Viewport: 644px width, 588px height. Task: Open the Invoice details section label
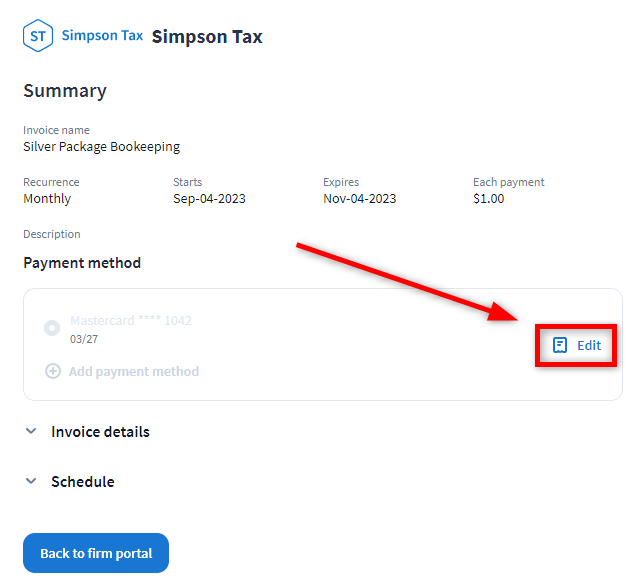[100, 432]
